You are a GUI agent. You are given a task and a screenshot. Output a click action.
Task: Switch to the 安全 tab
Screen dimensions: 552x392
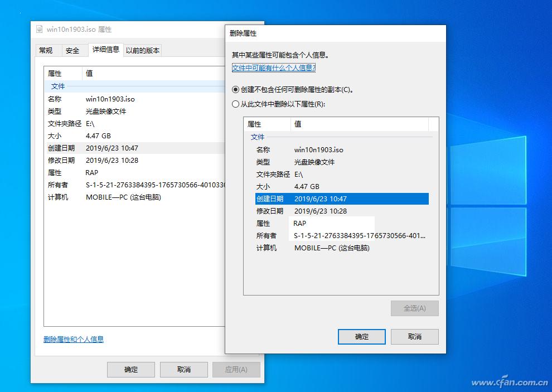(74, 50)
